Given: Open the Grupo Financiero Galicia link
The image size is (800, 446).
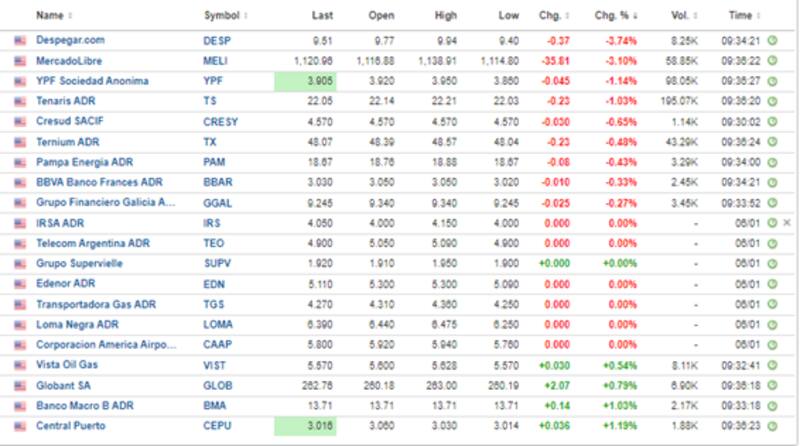Looking at the screenshot, I should click(x=105, y=203).
